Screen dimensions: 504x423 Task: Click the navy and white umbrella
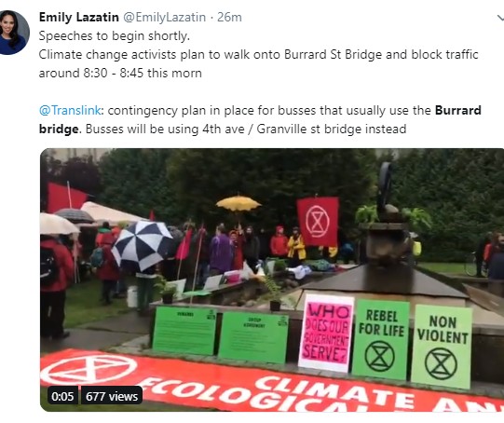[142, 245]
